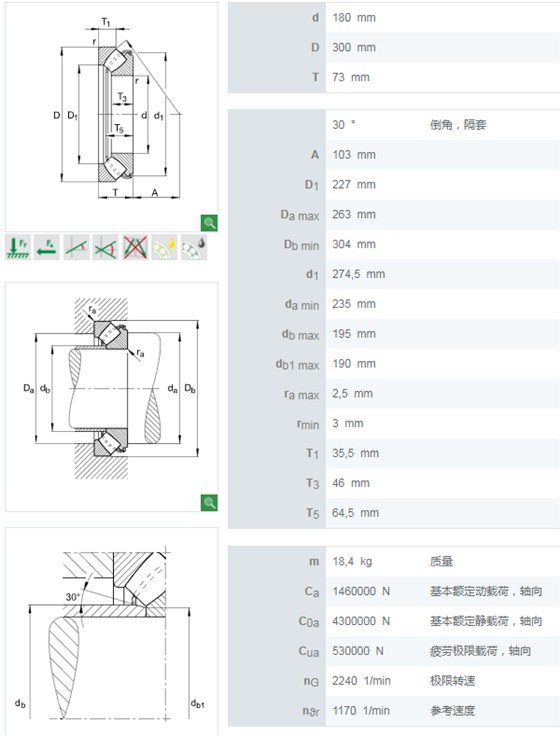Select the 30 ° angle value
The width and height of the screenshot is (560, 736).
tap(344, 125)
